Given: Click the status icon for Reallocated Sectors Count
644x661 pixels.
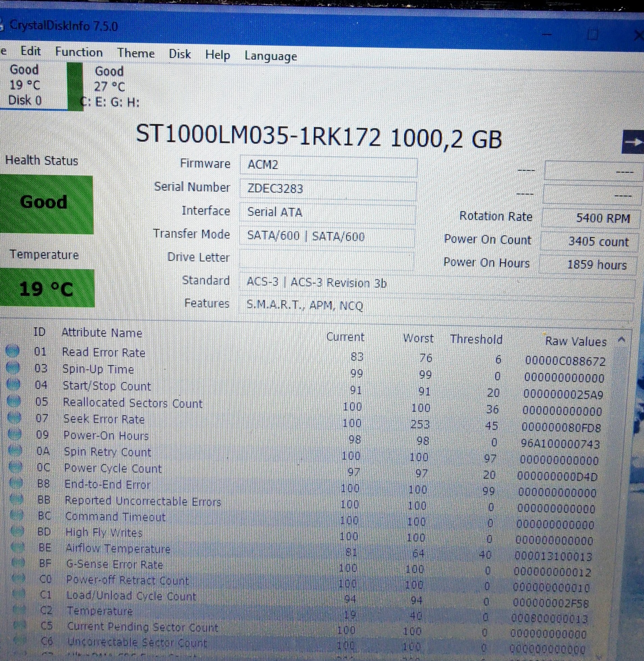Looking at the screenshot, I should pyautogui.click(x=14, y=401).
